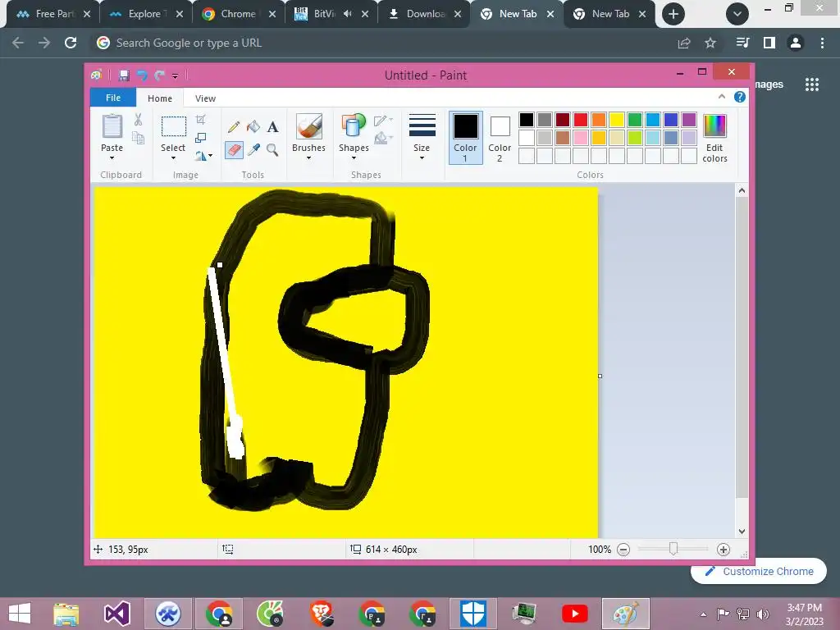Toggle Chrome side panel icon

click(x=769, y=43)
